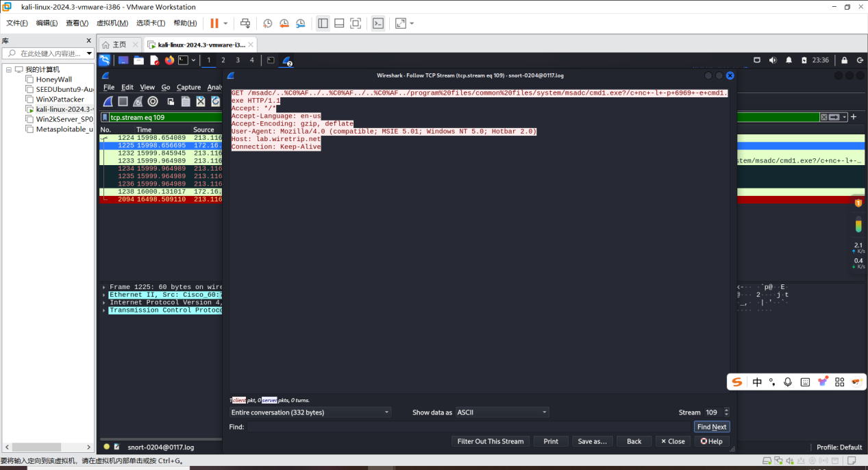Screen dimensions: 868x470
Task: Add a filter button with the plus icon
Action: 854,117
